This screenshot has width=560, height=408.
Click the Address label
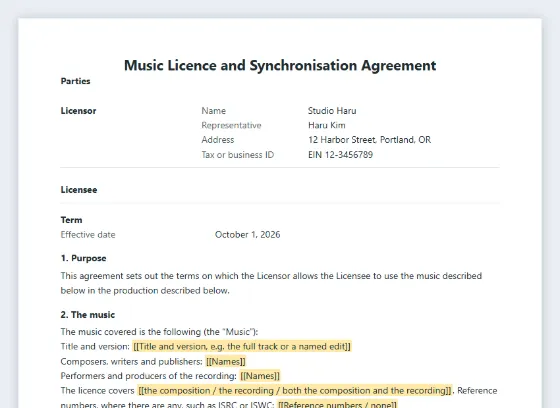pos(218,140)
